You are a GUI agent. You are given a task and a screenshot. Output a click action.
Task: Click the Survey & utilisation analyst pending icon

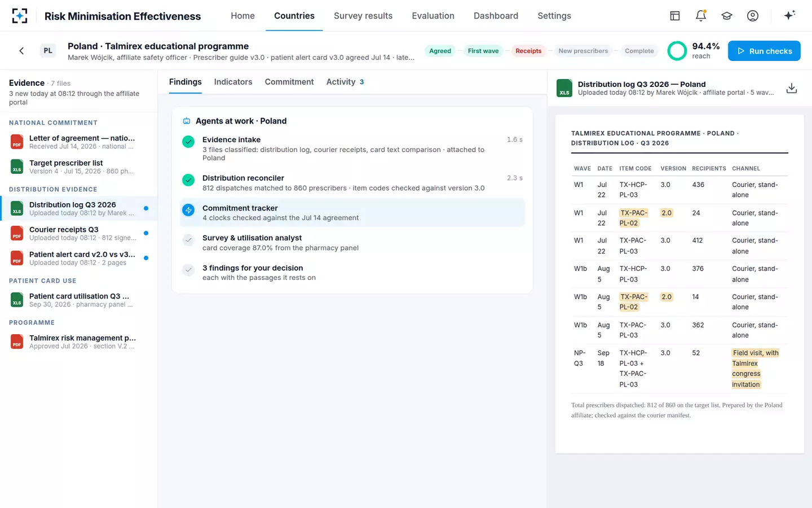coord(188,240)
